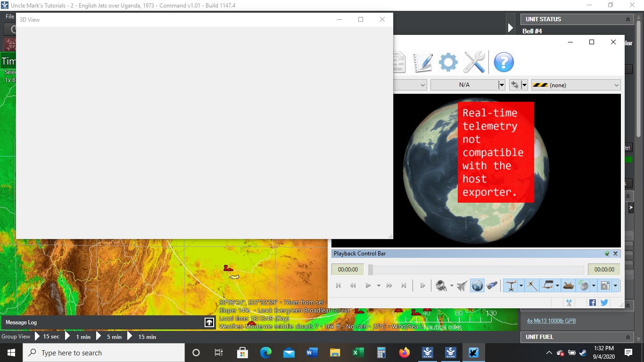Open the File menu in Command
This screenshot has height=362, width=644.
pyautogui.click(x=10, y=16)
